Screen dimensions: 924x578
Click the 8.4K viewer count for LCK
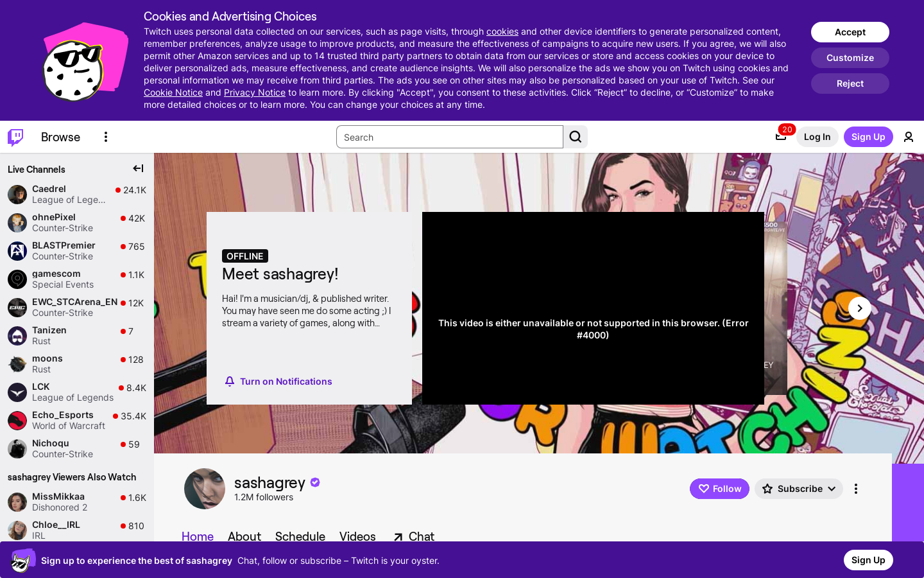click(136, 388)
